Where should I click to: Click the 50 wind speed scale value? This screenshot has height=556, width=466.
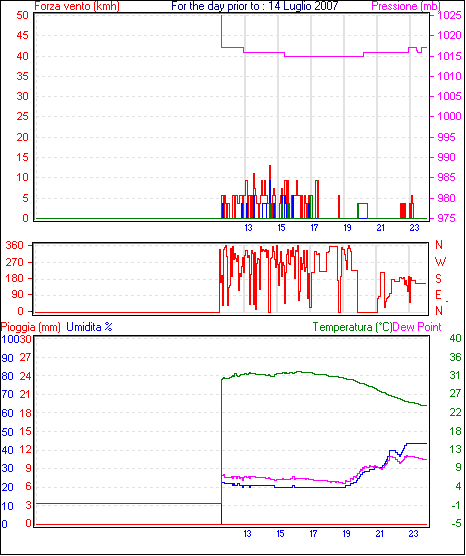pyautogui.click(x=22, y=15)
